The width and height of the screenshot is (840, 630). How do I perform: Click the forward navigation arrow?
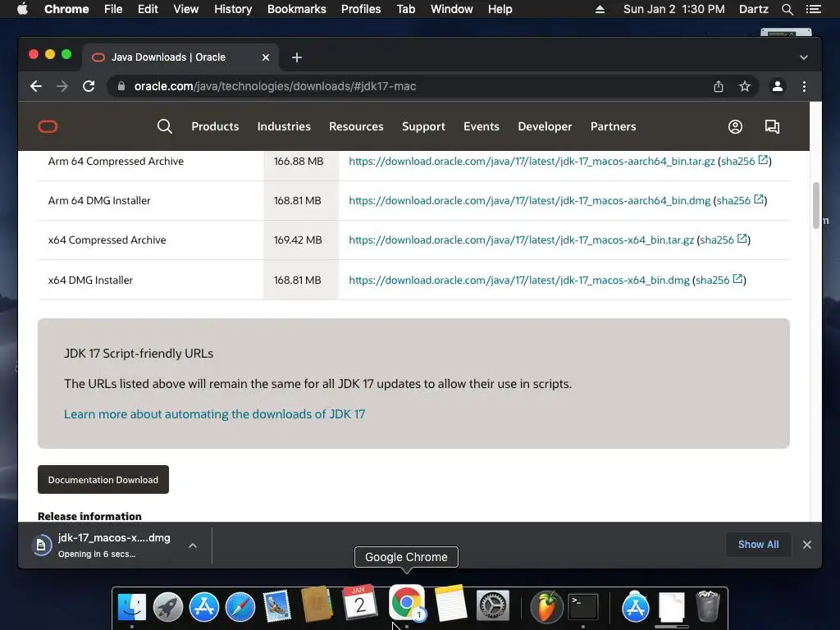coord(62,86)
